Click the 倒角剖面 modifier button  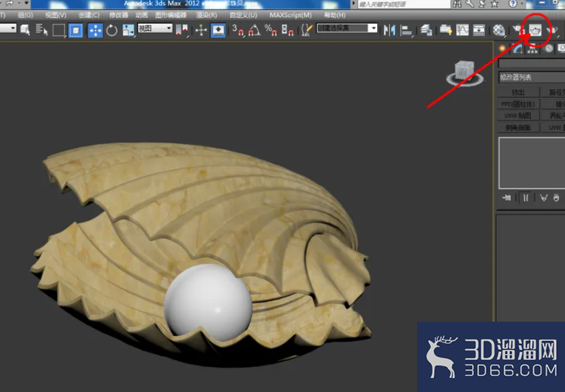518,127
